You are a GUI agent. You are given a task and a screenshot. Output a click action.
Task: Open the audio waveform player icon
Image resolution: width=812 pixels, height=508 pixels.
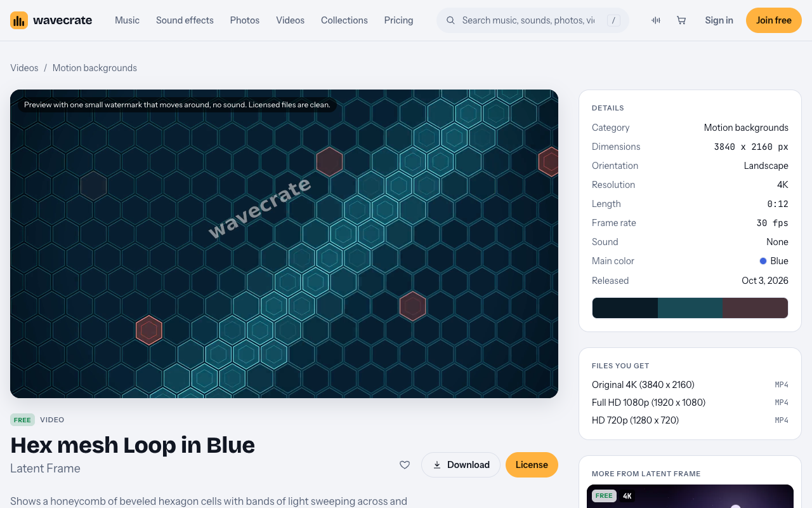click(656, 20)
